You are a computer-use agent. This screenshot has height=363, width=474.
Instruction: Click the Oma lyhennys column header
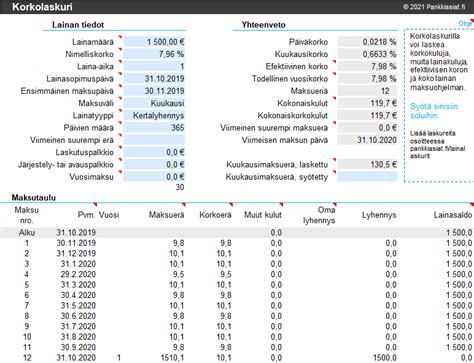[319, 215]
